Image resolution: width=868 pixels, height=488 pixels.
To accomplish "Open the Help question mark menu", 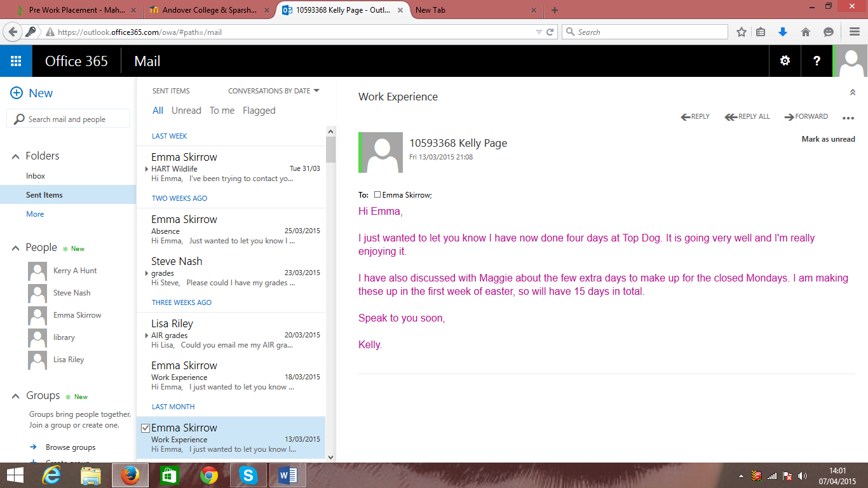I will tap(817, 61).
